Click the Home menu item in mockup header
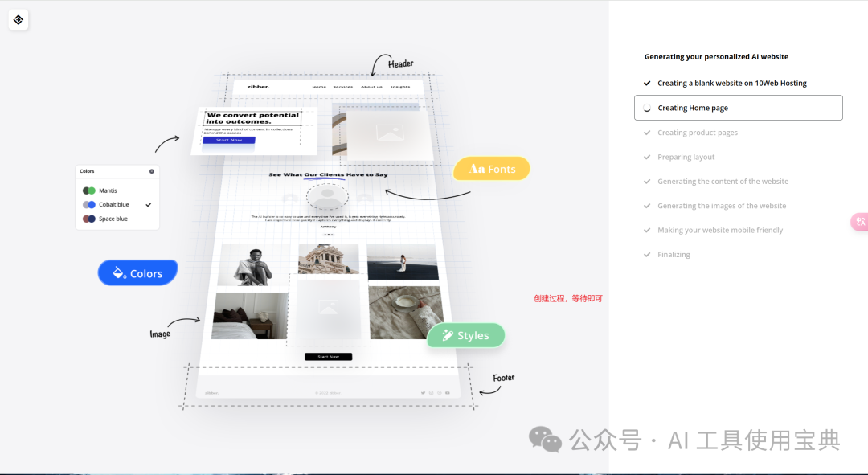Screen dimensions: 868x475 [319, 87]
